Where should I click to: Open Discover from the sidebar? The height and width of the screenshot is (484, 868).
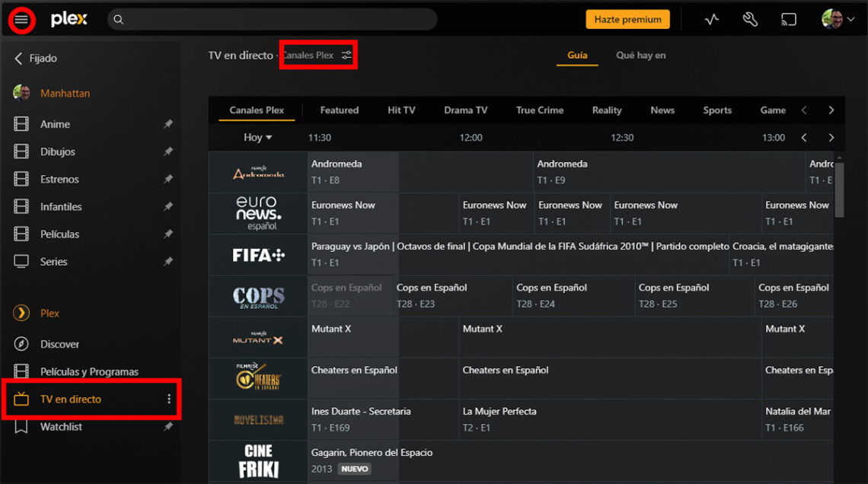tap(59, 344)
